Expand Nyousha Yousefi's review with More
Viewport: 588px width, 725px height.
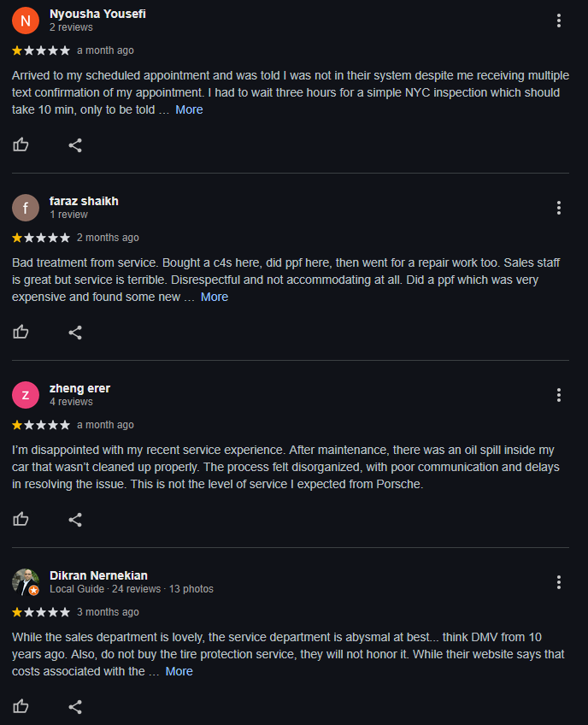(189, 109)
